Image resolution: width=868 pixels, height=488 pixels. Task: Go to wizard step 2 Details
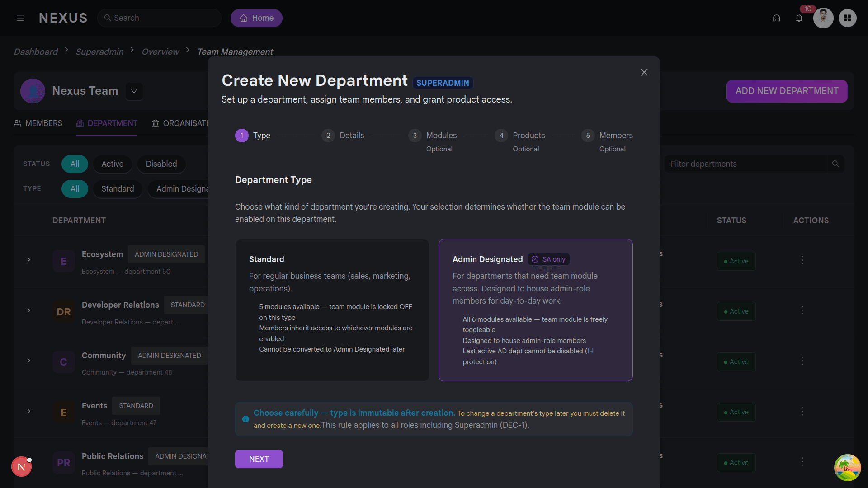[x=343, y=136]
